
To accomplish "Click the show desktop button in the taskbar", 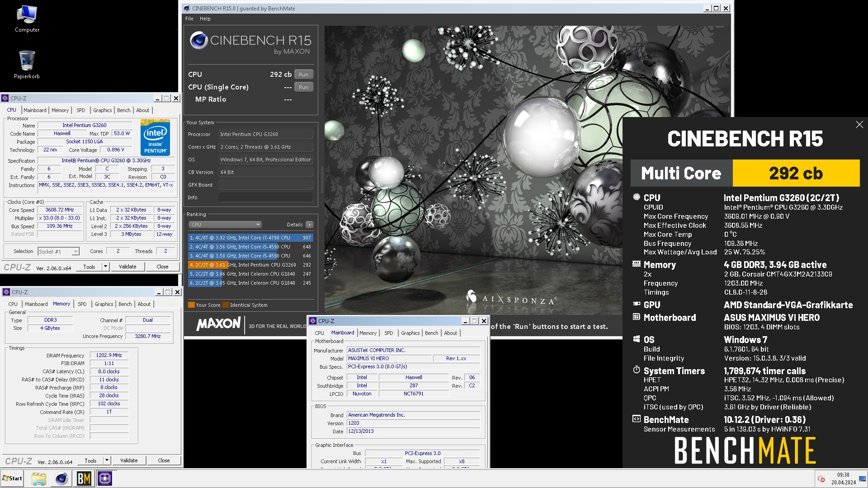I will (863, 479).
